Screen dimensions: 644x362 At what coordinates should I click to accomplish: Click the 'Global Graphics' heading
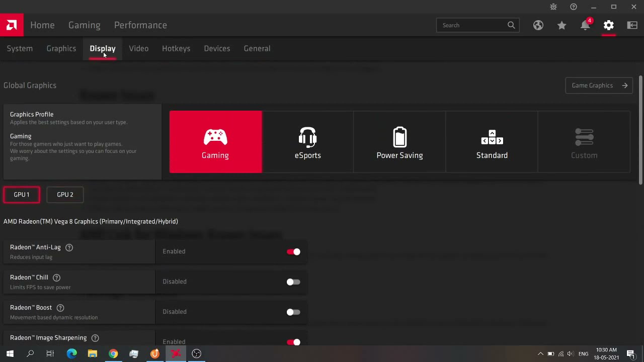[30, 85]
